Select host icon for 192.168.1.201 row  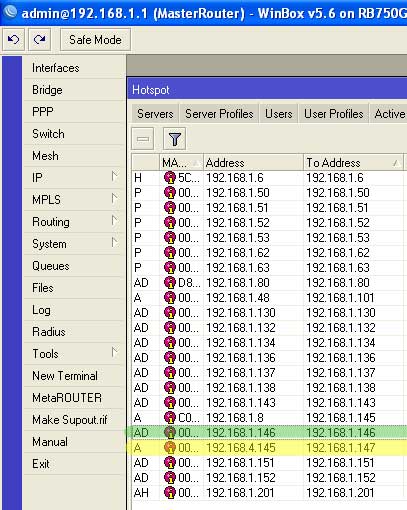[x=170, y=493]
